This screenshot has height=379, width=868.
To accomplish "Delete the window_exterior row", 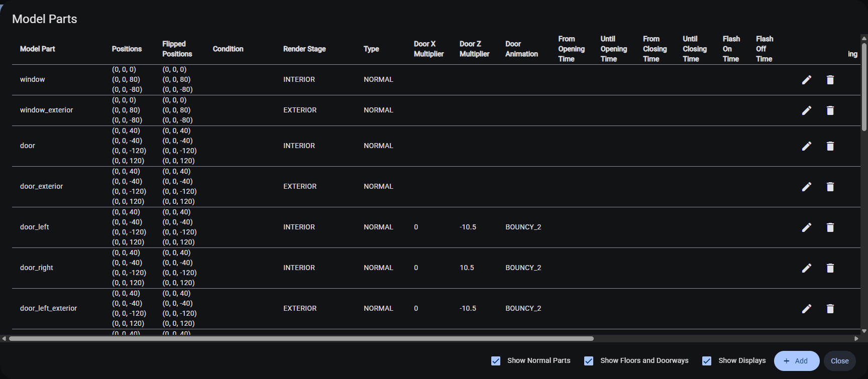I will [830, 110].
